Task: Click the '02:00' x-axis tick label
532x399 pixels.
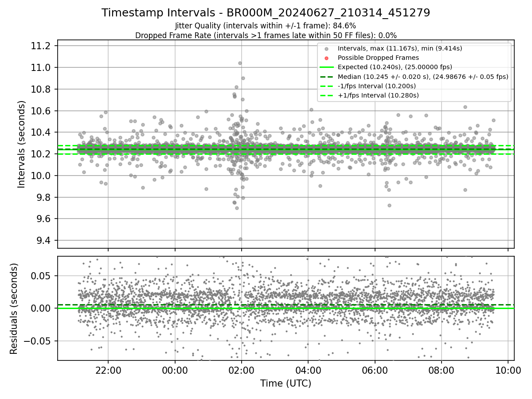Action: coord(242,370)
